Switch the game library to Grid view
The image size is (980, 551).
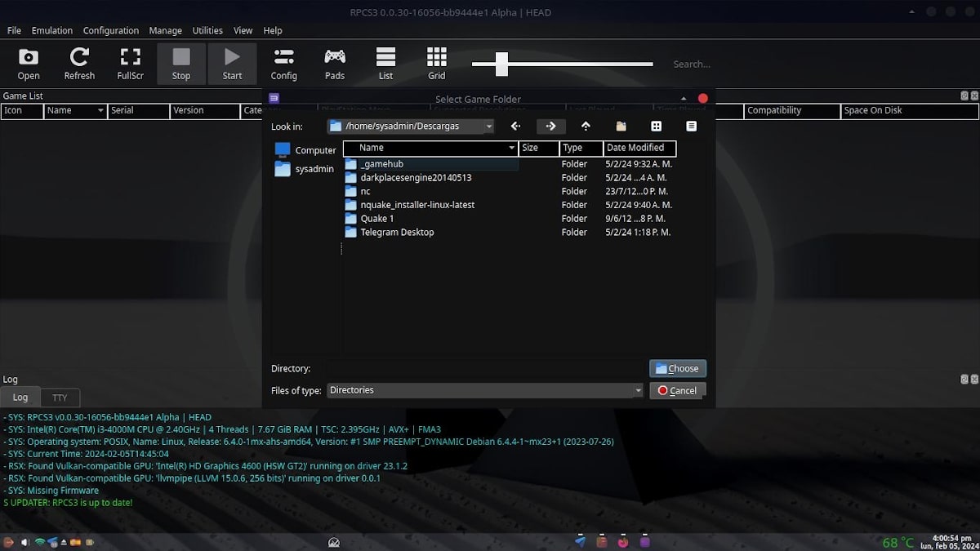tap(436, 63)
